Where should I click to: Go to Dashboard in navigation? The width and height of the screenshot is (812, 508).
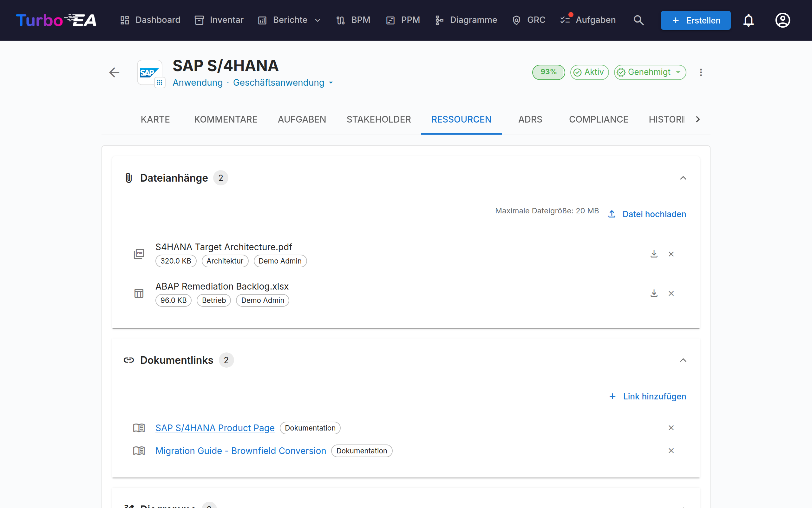[x=150, y=20]
